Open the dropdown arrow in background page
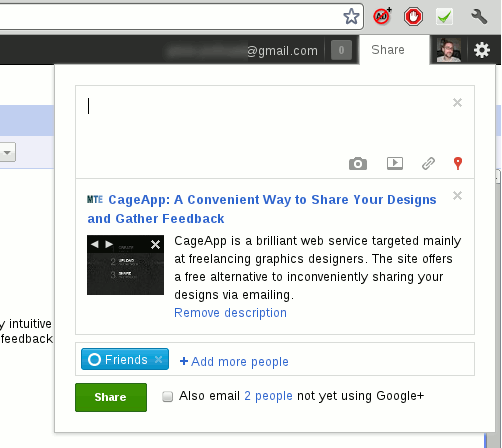This screenshot has height=448, width=502. click(7, 153)
